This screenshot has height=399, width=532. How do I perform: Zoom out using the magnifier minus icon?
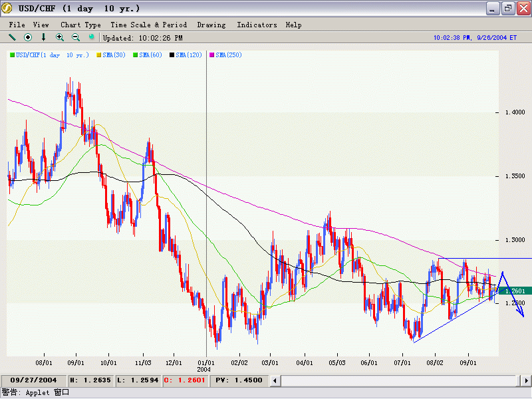pos(76,38)
